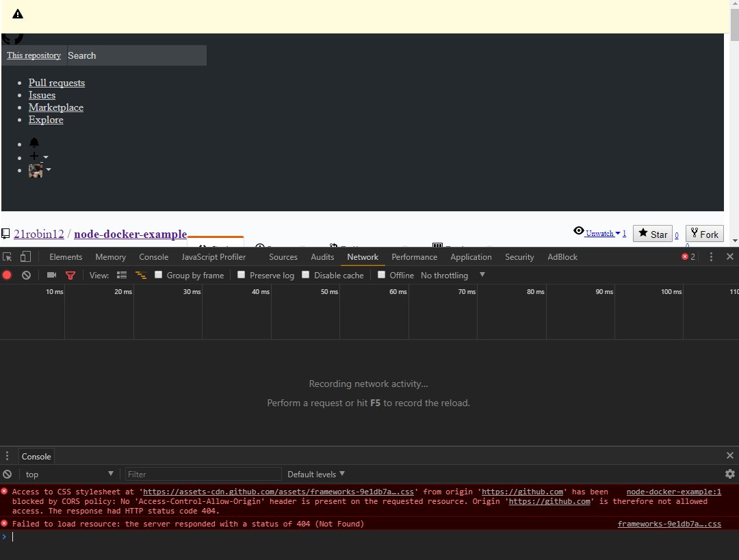Image resolution: width=739 pixels, height=560 pixels.
Task: Clear console using the ban icon
Action: tap(7, 475)
